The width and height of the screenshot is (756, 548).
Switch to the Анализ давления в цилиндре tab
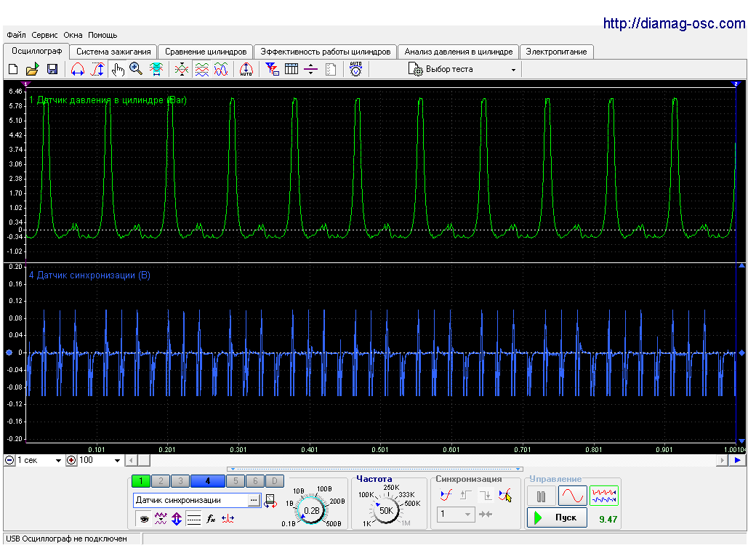click(459, 52)
